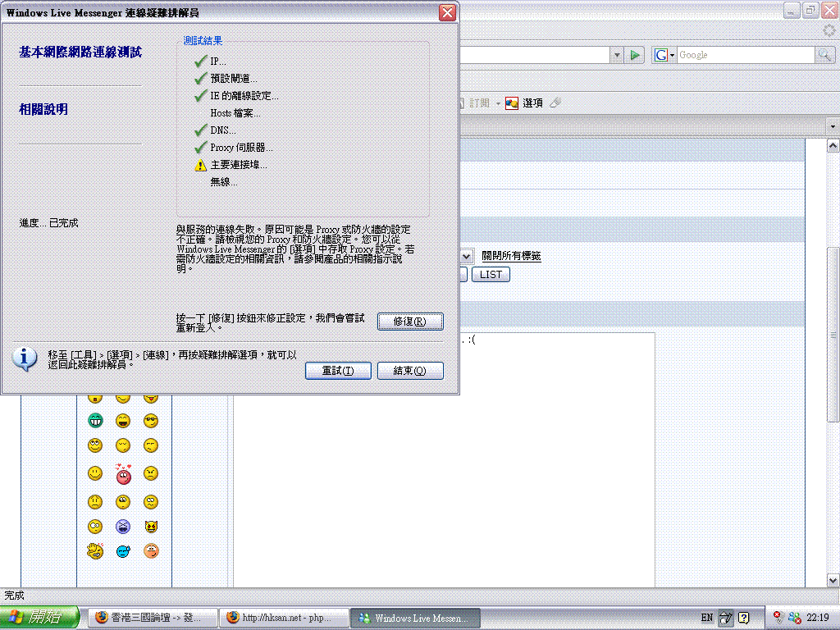Pick the rolling-eyes smiling emoticon

tap(95, 445)
